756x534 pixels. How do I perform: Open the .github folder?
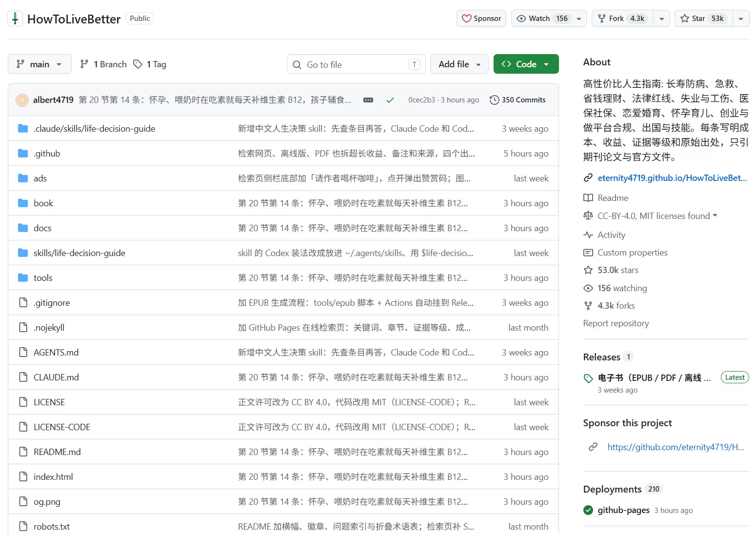pyautogui.click(x=47, y=154)
